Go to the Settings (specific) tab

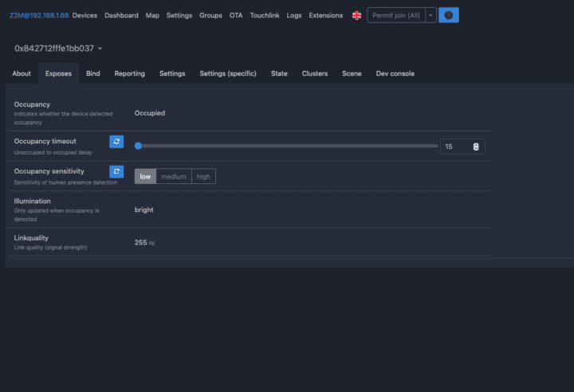[x=228, y=74]
